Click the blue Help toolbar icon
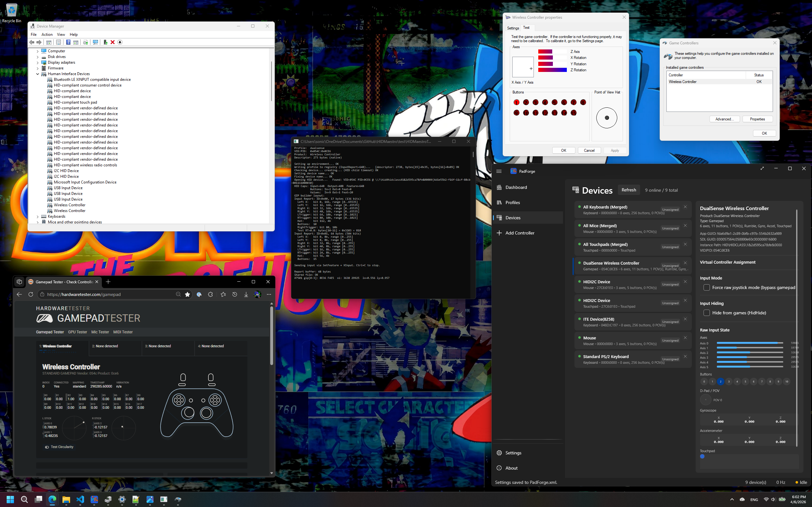812x507 pixels. [x=68, y=42]
